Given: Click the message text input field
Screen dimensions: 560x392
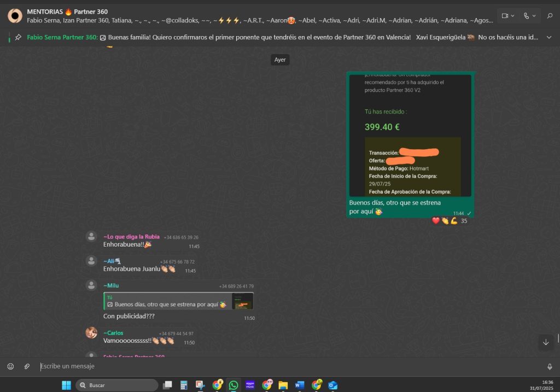Looking at the screenshot, I should coord(273,366).
